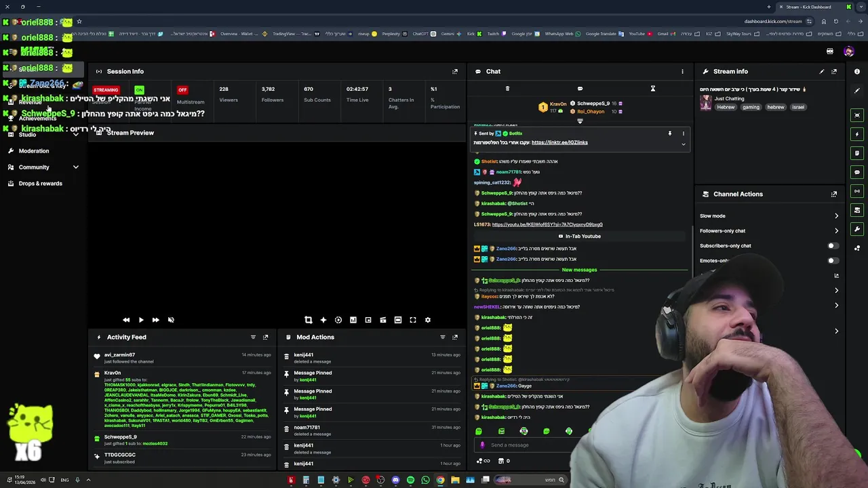The height and width of the screenshot is (488, 868).
Task: Pop out the Stream info panel
Action: (x=834, y=71)
